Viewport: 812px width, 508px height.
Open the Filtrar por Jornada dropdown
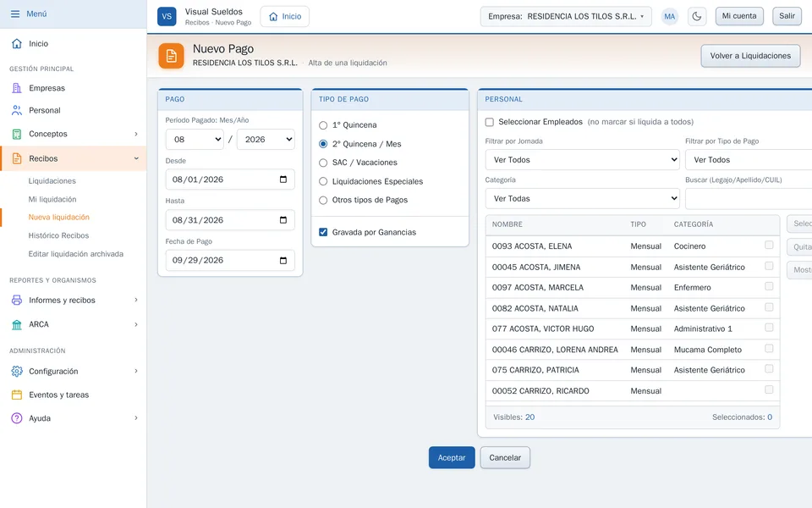click(x=583, y=160)
